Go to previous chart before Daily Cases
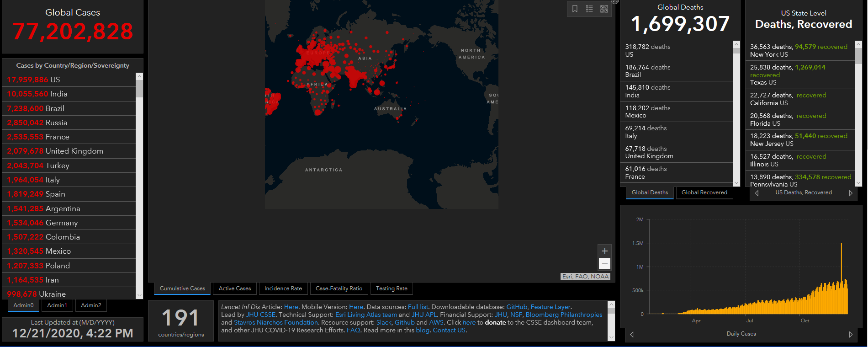868x347 pixels. 632,334
